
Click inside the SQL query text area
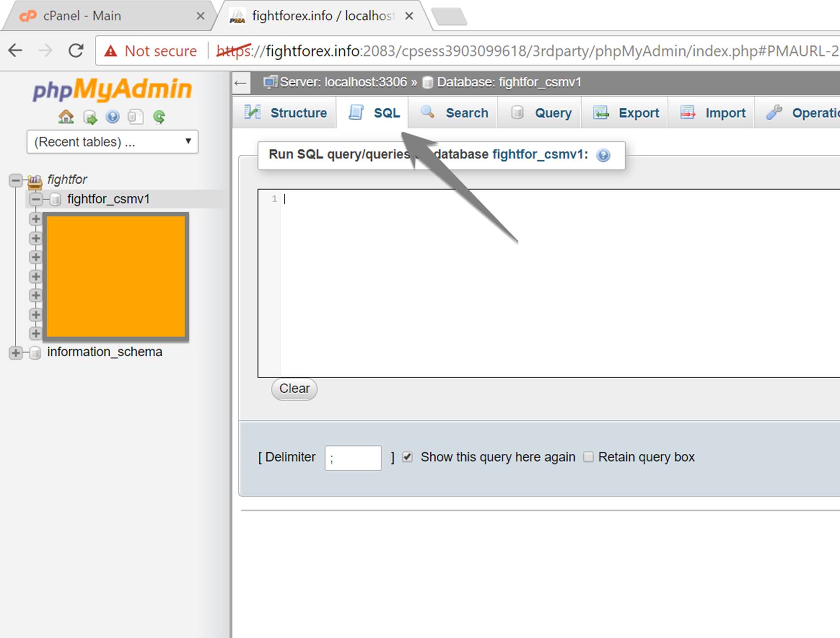pos(549,283)
